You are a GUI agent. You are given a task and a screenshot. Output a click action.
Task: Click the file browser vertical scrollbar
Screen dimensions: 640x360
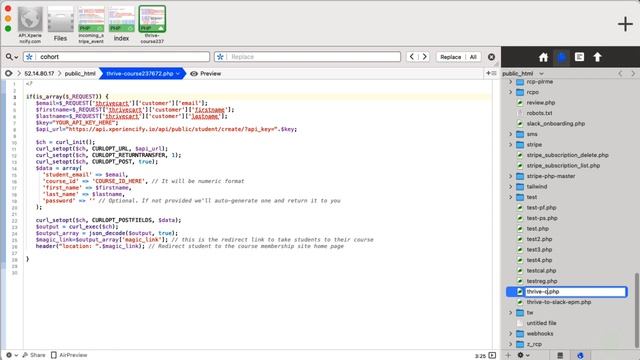tap(636, 310)
